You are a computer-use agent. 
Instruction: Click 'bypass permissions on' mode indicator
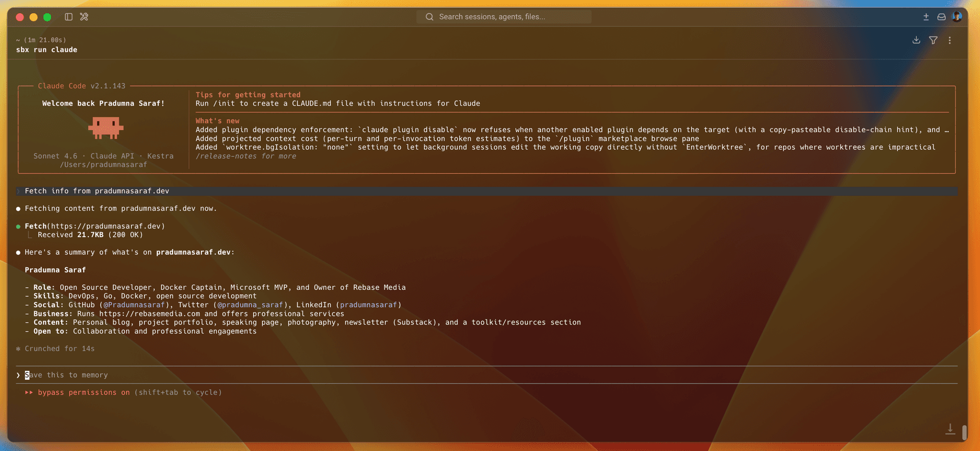coord(84,392)
